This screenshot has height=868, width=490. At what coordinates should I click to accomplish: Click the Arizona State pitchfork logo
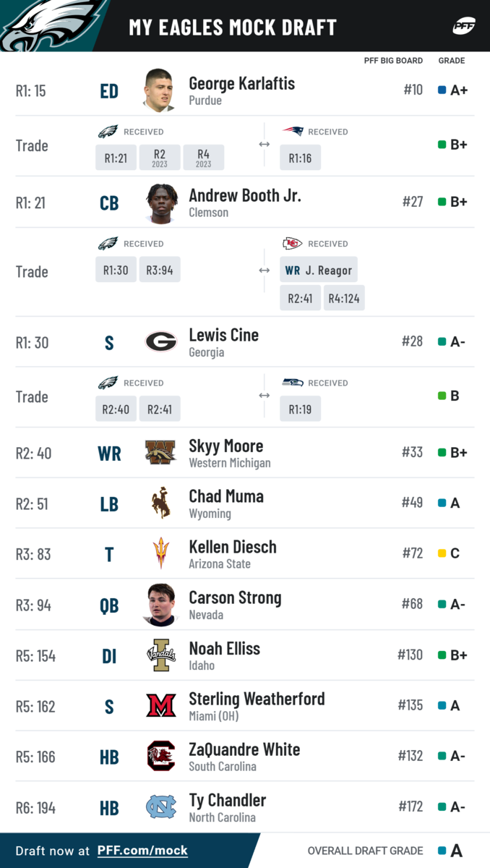coord(160,553)
